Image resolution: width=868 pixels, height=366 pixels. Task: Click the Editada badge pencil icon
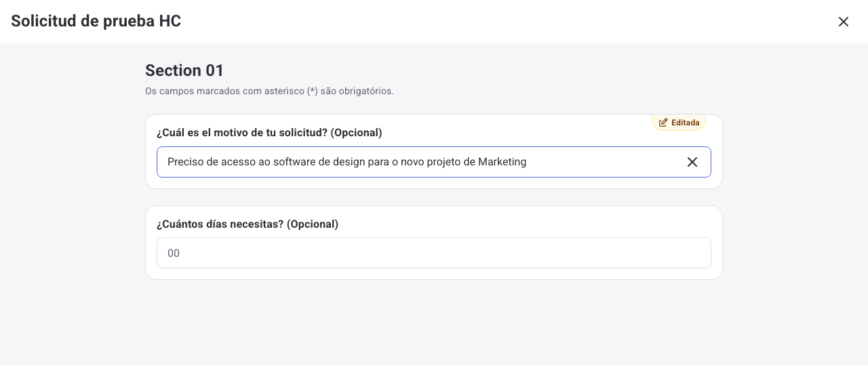click(663, 123)
